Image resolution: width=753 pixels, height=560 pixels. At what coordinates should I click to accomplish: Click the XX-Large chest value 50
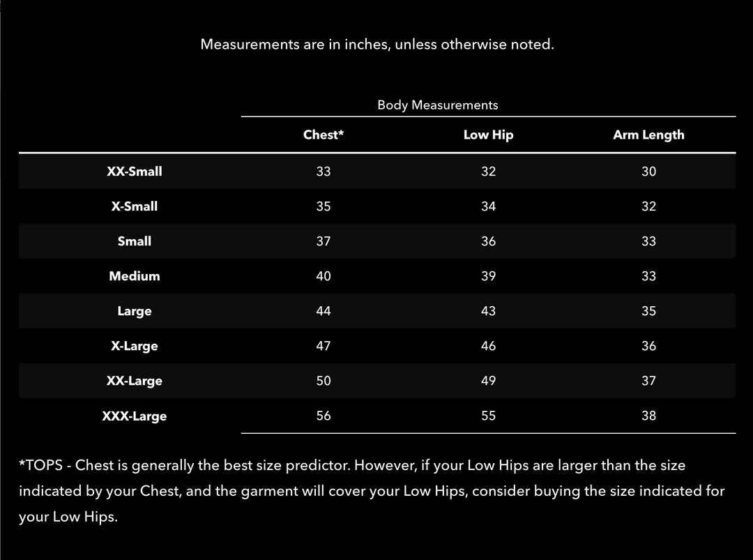(324, 381)
